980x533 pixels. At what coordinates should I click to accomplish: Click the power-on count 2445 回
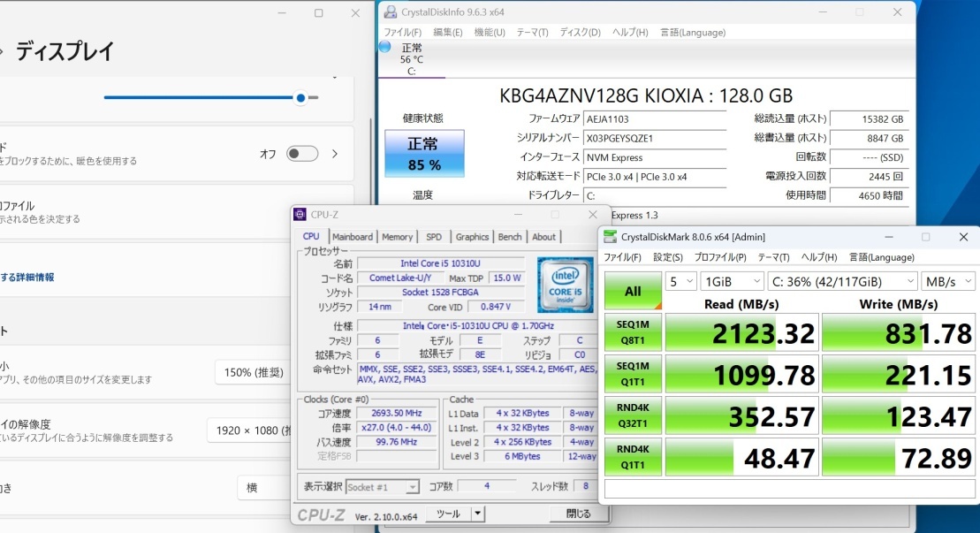click(x=870, y=177)
